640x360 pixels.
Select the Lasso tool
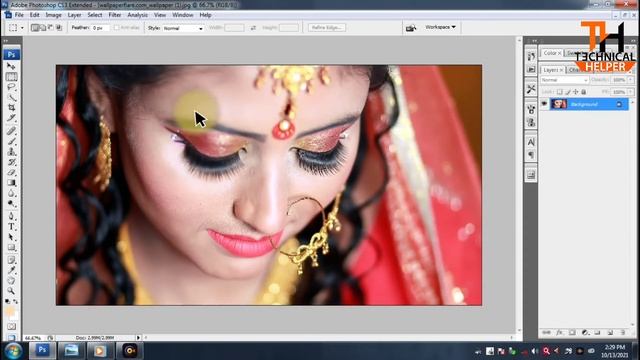(11, 87)
